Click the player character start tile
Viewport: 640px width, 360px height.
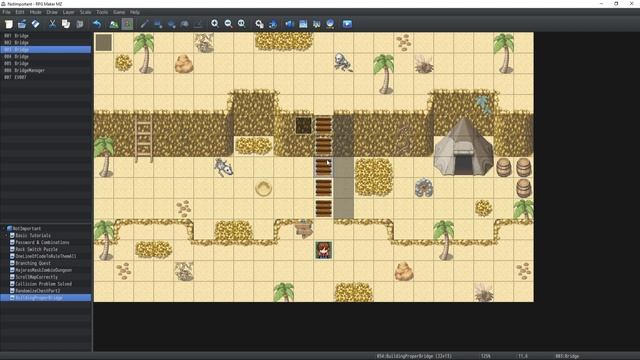(x=323, y=250)
